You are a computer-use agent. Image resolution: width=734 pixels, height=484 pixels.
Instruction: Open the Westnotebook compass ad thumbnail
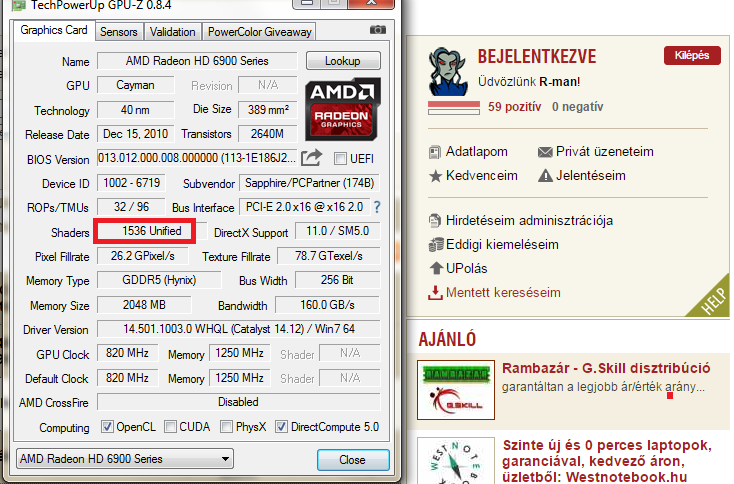point(456,461)
